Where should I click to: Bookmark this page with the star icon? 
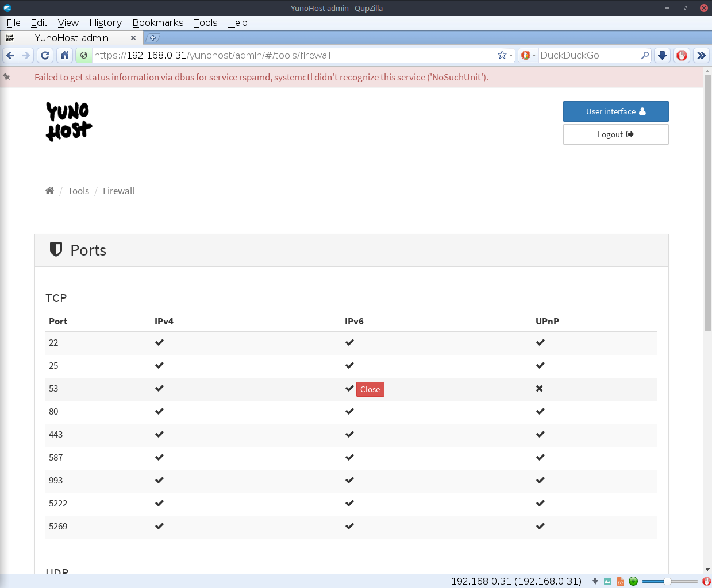click(502, 55)
